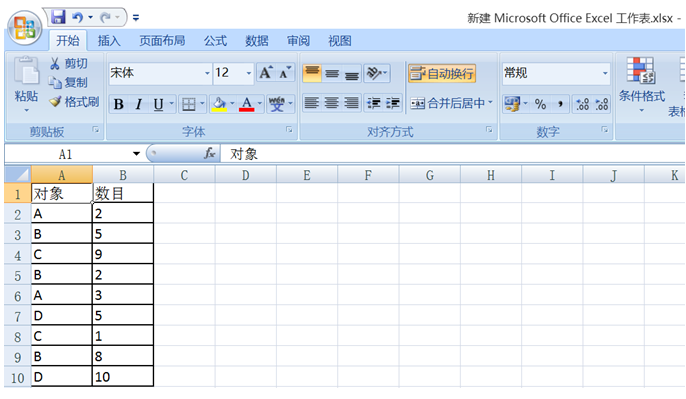This screenshot has height=399, width=686.
Task: Save the workbook from quick access toolbar
Action: coord(58,18)
